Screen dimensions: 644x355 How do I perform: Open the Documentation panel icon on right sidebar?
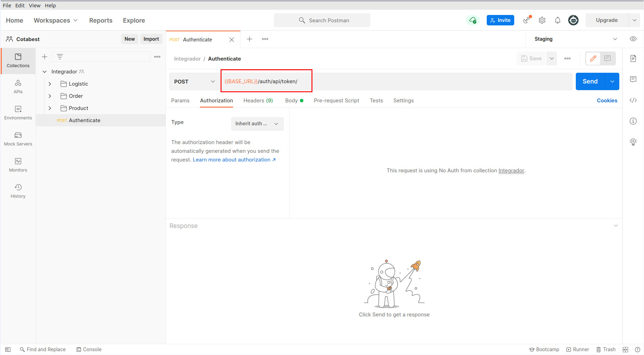point(633,58)
